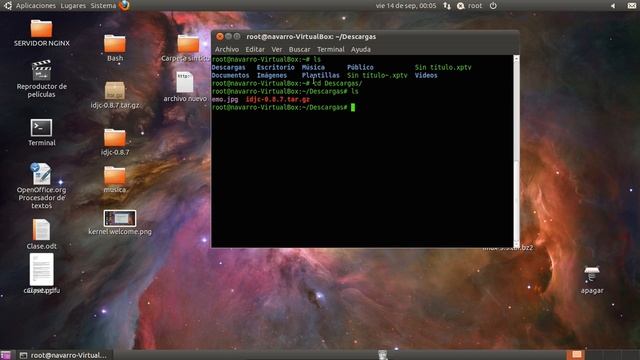Click the power shutdown icon in panel
640x360 pixels.
tap(493, 6)
